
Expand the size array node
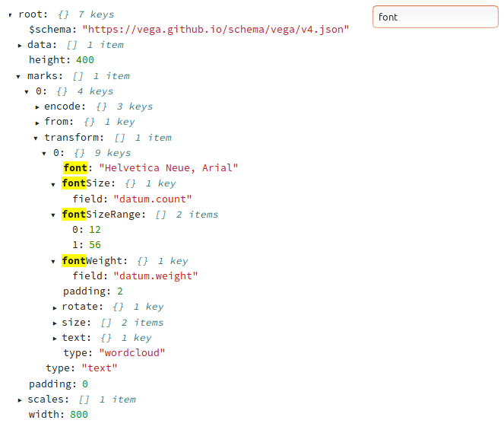click(55, 323)
